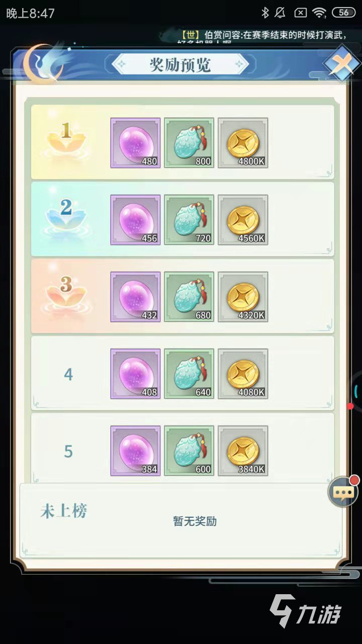Tap the 4800K gold coin reward
This screenshot has width=362, height=644.
tap(243, 143)
